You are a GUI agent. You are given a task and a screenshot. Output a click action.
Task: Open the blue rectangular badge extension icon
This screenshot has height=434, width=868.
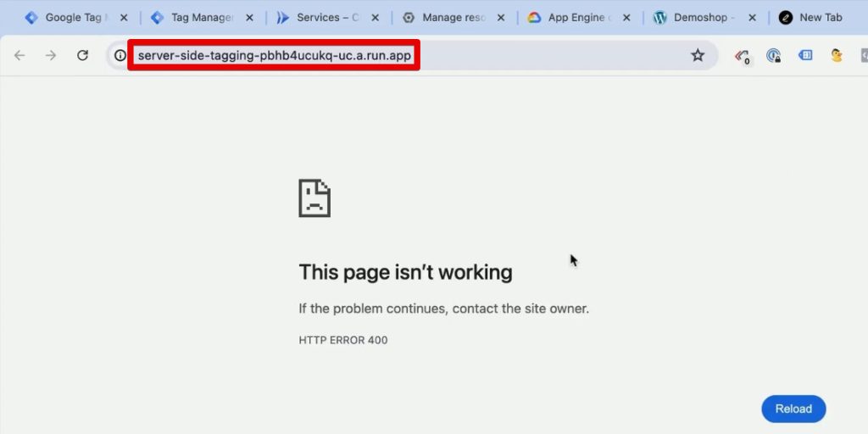coord(805,55)
